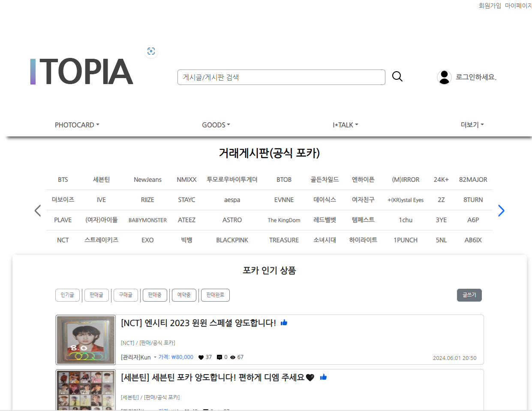Viewport: 532px width, 411px height.
Task: Select the 판매중 filter tab
Action: pyautogui.click(x=155, y=295)
